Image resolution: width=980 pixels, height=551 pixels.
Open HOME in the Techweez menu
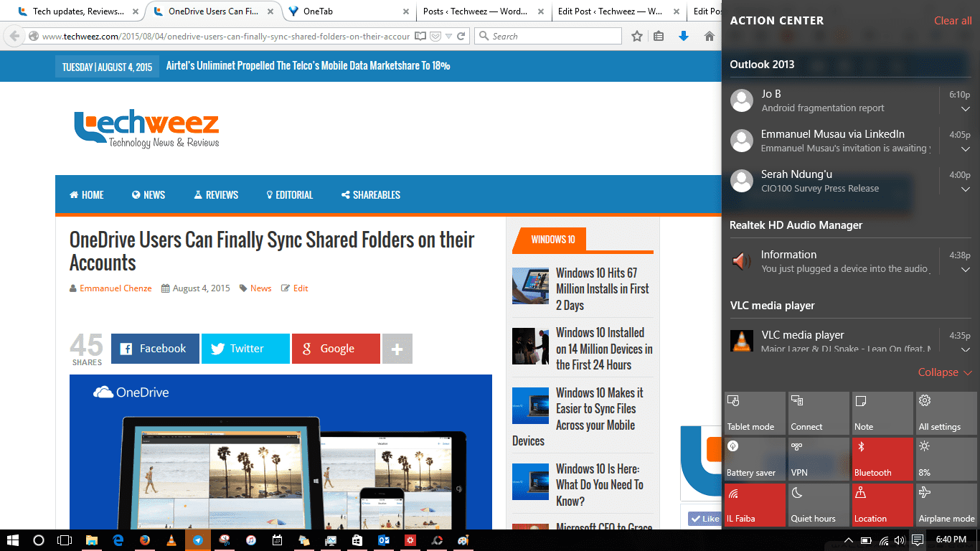87,194
